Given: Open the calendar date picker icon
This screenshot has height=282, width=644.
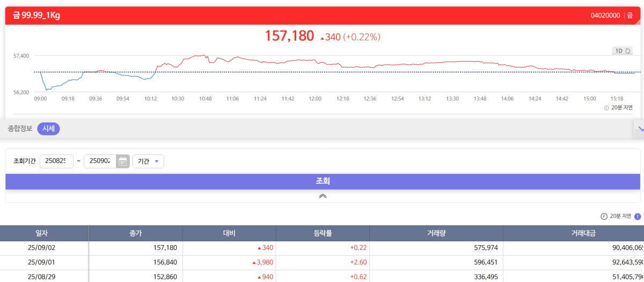Looking at the screenshot, I should click(x=123, y=161).
